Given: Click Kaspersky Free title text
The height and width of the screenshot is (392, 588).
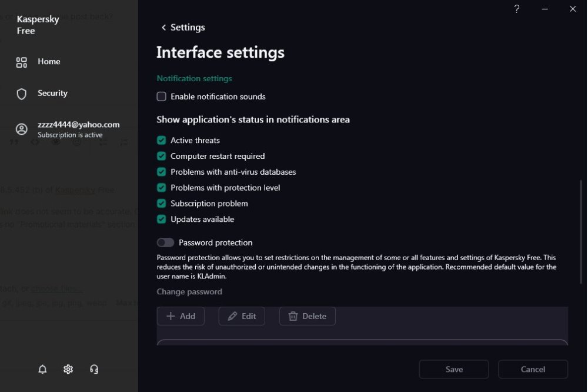Looking at the screenshot, I should coord(38,25).
